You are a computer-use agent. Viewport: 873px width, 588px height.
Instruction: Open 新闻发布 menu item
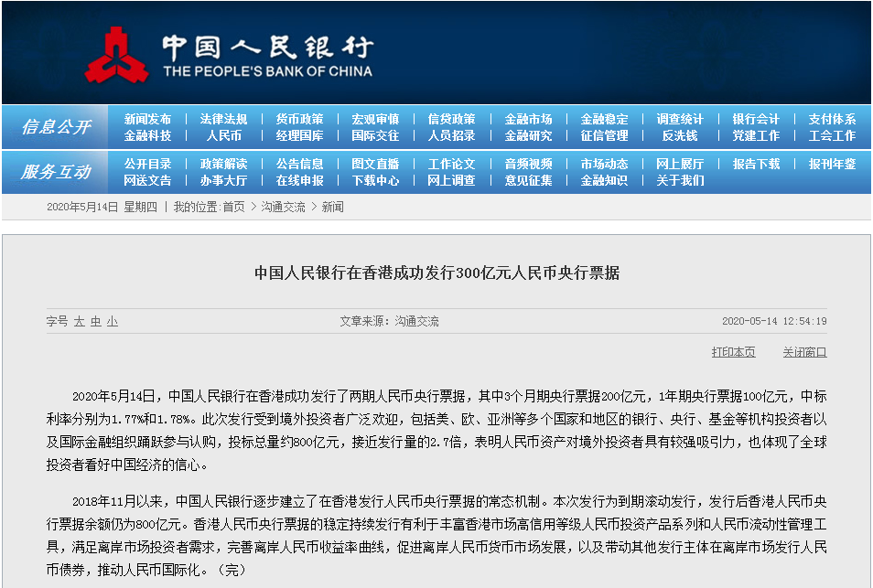(147, 119)
